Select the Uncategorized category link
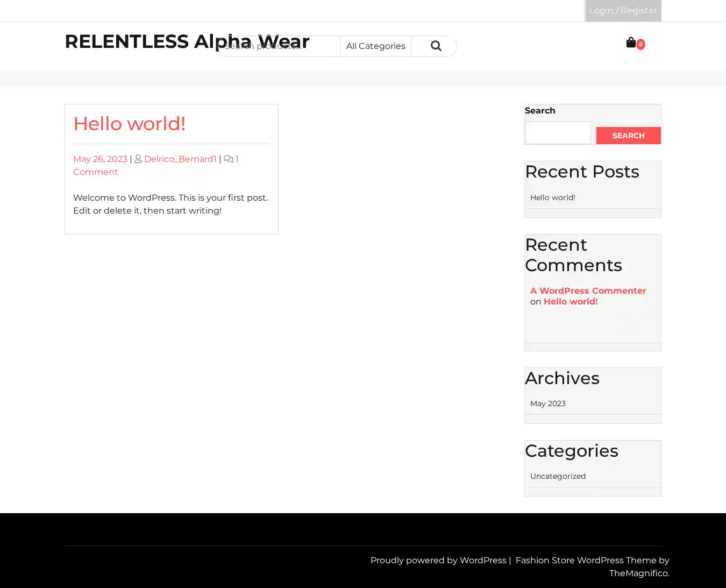The height and width of the screenshot is (588, 726). pos(558,476)
